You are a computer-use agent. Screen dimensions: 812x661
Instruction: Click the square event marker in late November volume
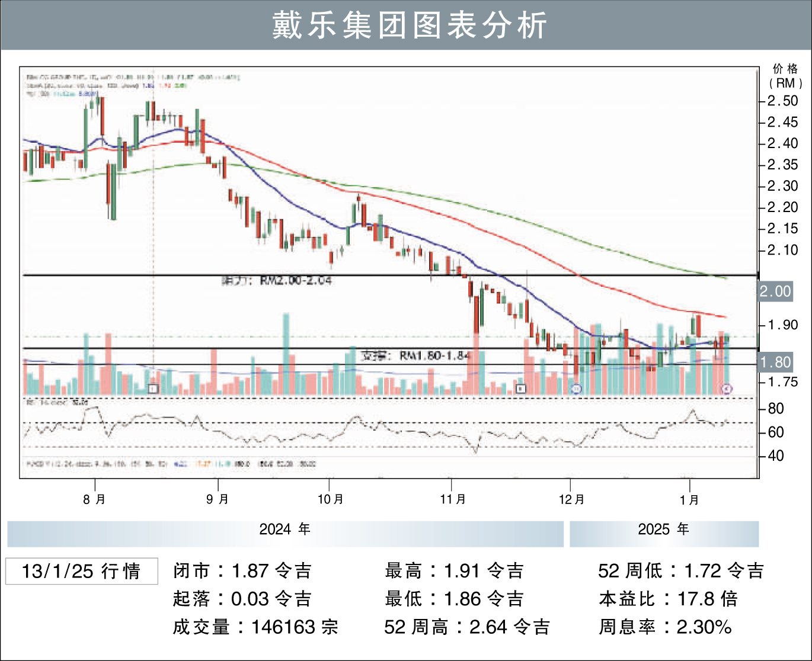(x=520, y=389)
